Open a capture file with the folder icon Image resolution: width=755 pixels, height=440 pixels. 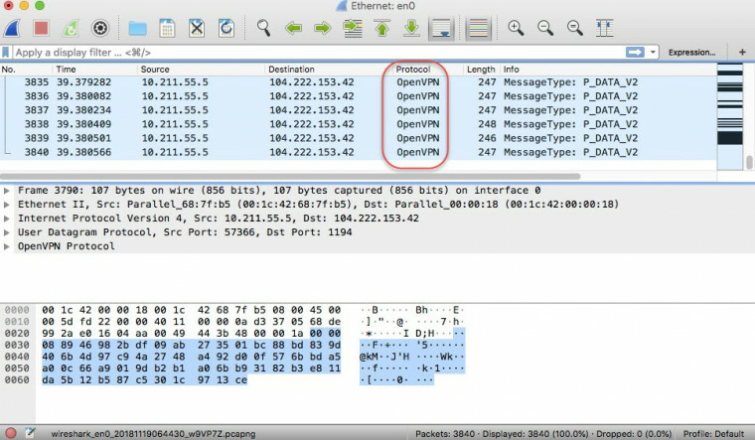137,28
